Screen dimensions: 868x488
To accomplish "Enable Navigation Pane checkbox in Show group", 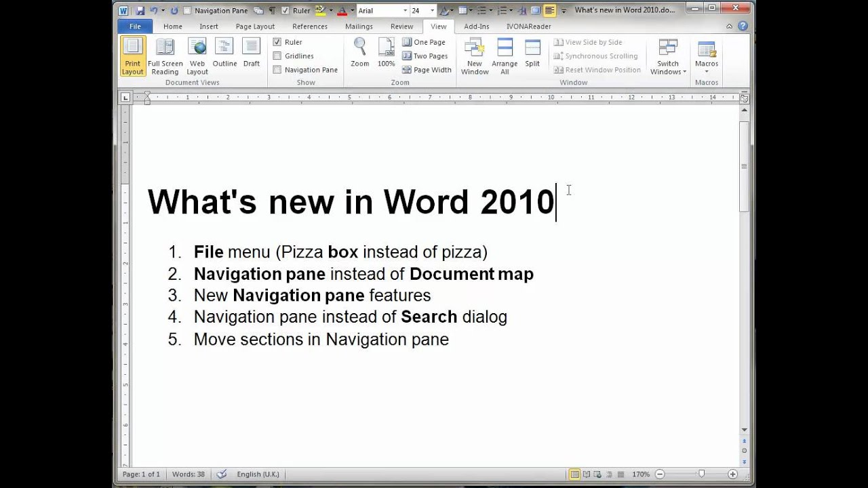I will coord(277,70).
